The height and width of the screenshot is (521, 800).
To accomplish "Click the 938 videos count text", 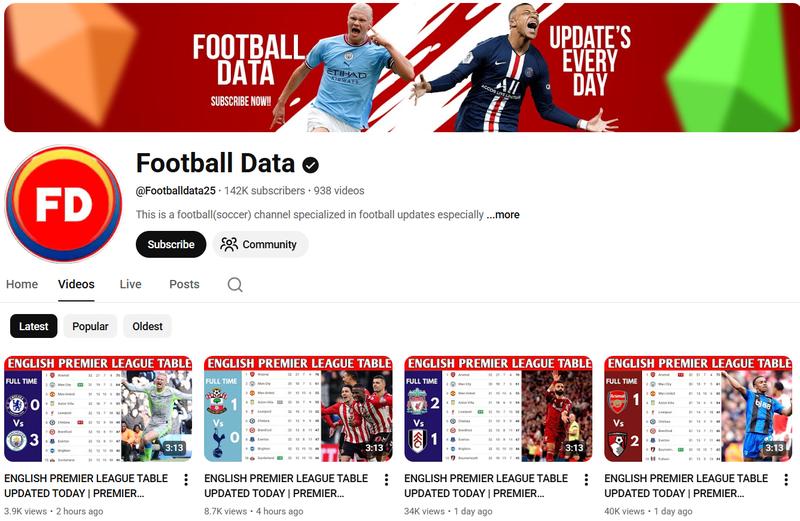I will click(339, 191).
